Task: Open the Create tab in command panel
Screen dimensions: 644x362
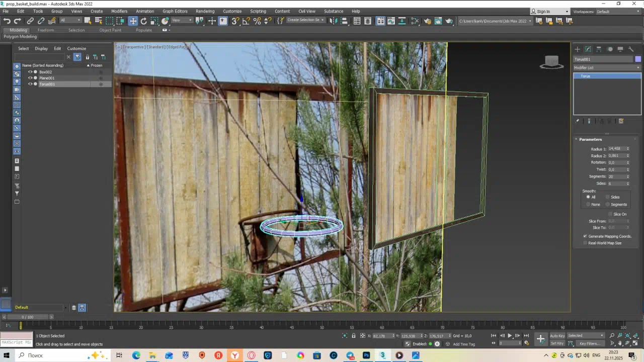Action: [x=577, y=49]
